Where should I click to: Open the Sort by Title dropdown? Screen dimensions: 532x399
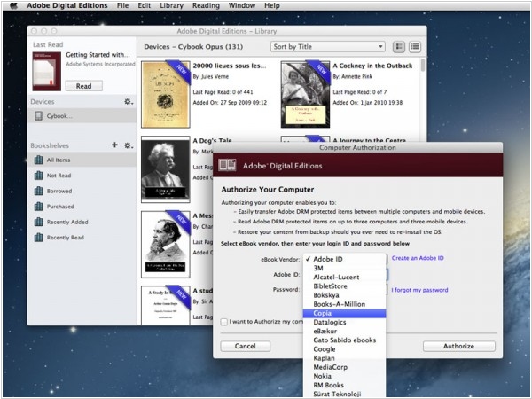click(328, 46)
